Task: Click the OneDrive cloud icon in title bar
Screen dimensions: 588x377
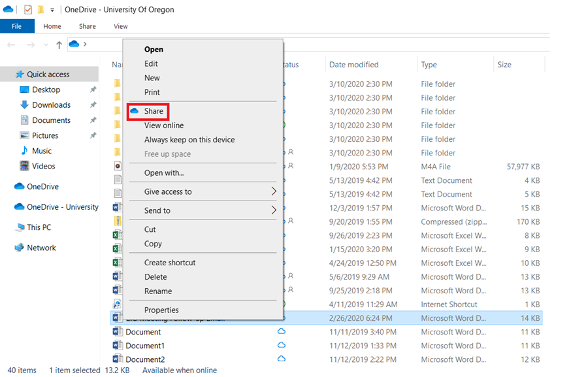Action: [8, 9]
